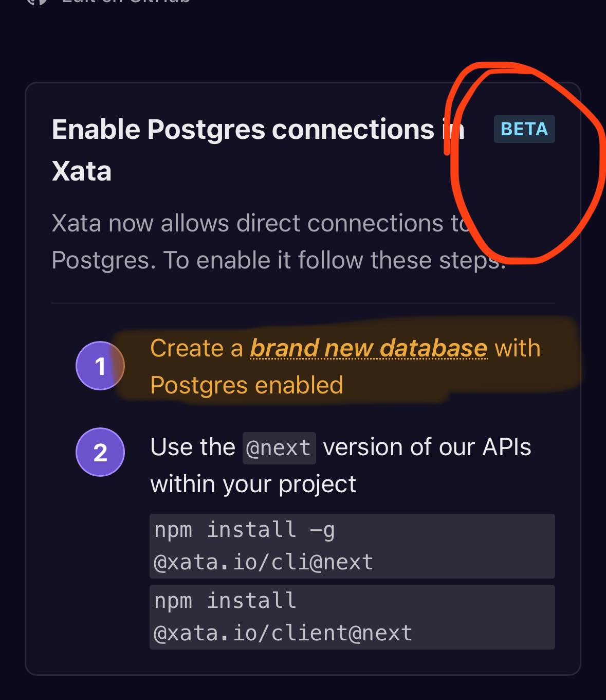This screenshot has width=606, height=700.
Task: Click the npm install @xata.io/client@next code block
Action: coord(352,617)
